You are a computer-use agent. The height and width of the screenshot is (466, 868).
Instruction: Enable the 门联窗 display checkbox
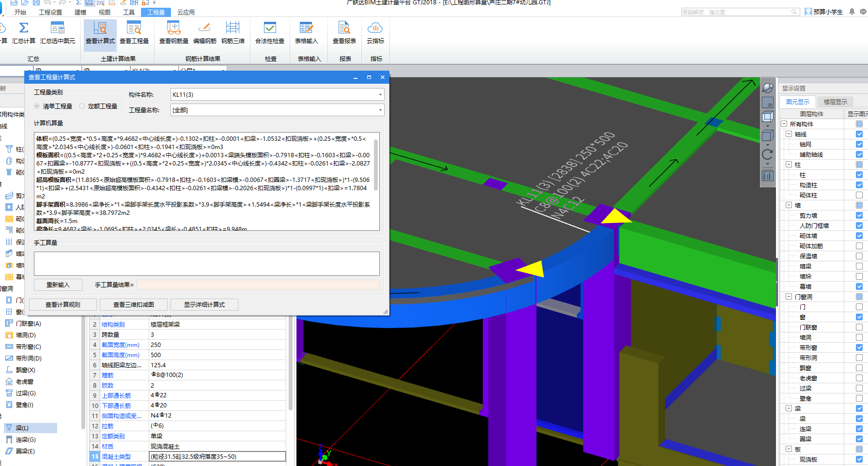coord(859,327)
